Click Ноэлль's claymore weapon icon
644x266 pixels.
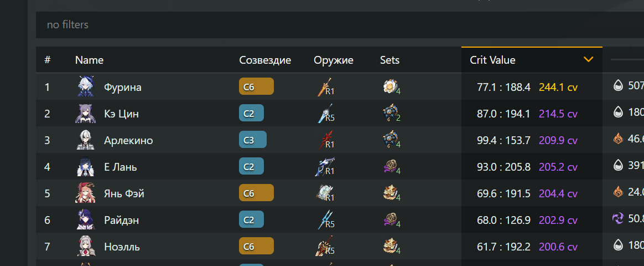[324, 247]
